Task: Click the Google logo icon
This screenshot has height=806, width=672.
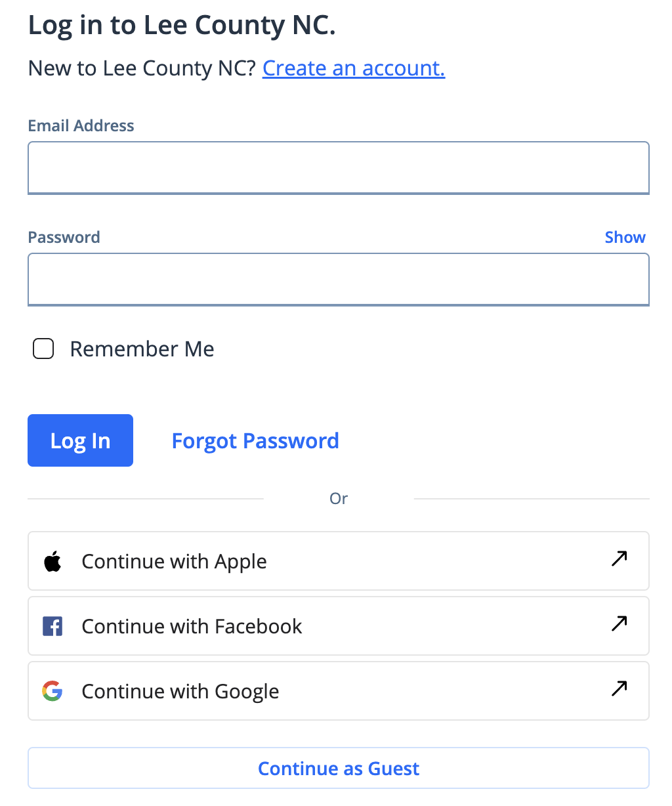Action: [x=52, y=691]
